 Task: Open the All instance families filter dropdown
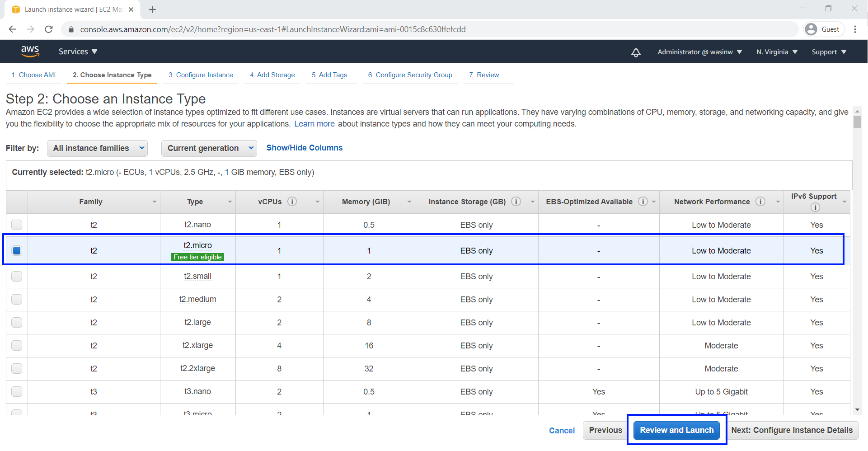[x=97, y=148]
